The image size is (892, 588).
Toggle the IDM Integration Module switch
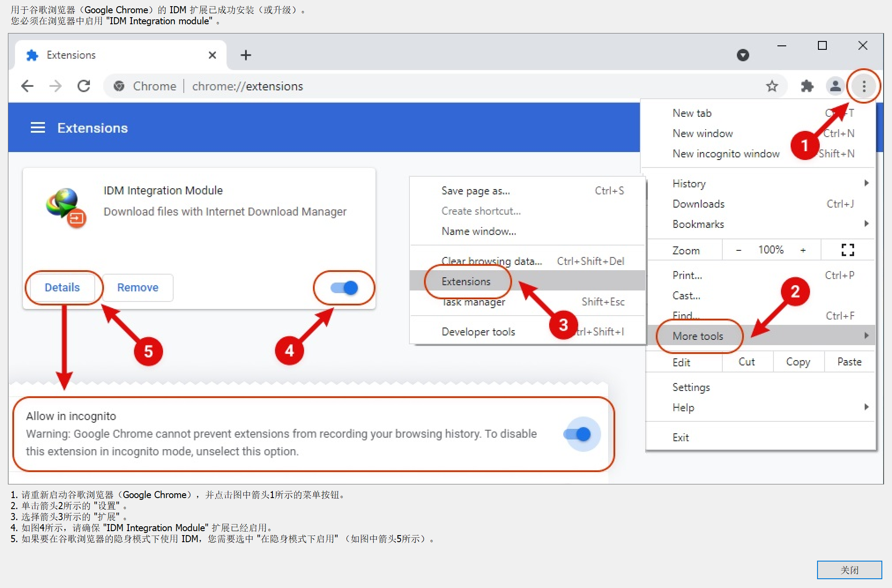(345, 288)
